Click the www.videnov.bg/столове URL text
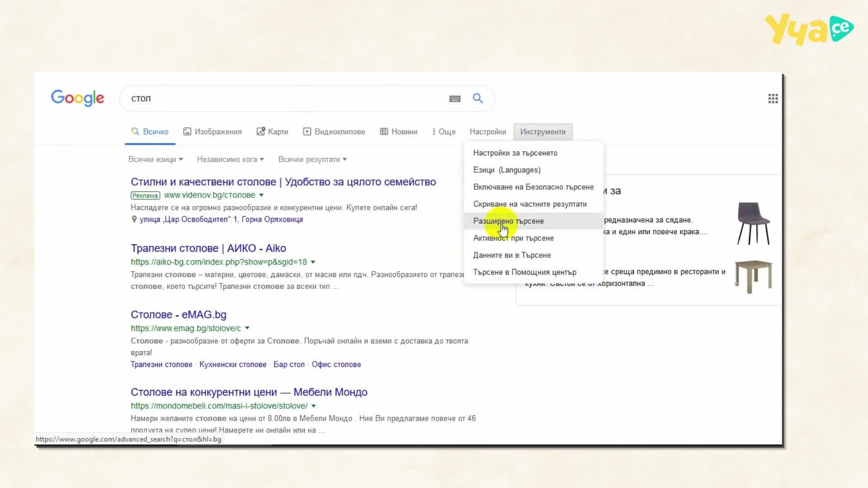This screenshot has height=488, width=868. [x=210, y=195]
